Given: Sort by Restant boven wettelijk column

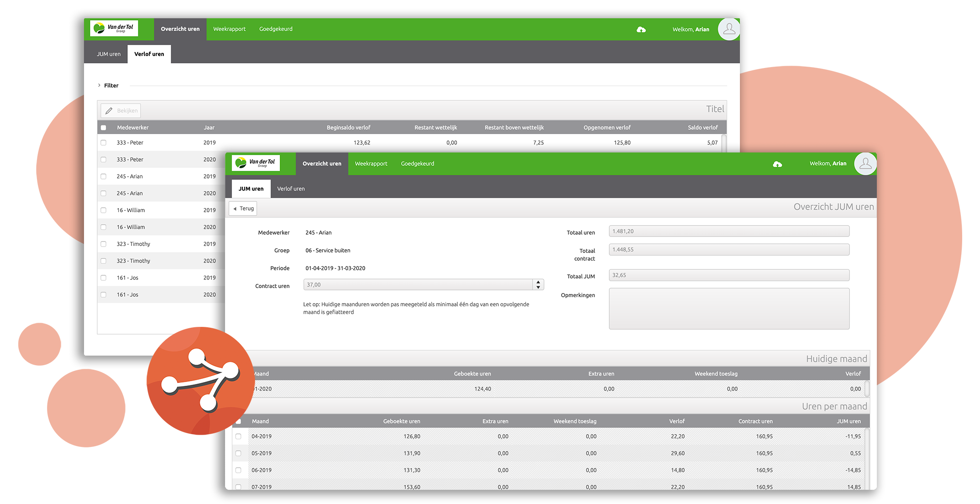Looking at the screenshot, I should tap(514, 128).
